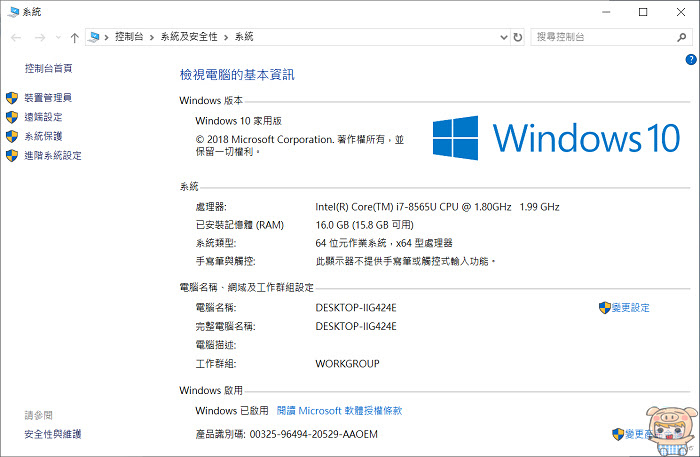700x457 pixels.
Task: Click the shield icon beside 裝置管理員
Action: tap(12, 98)
